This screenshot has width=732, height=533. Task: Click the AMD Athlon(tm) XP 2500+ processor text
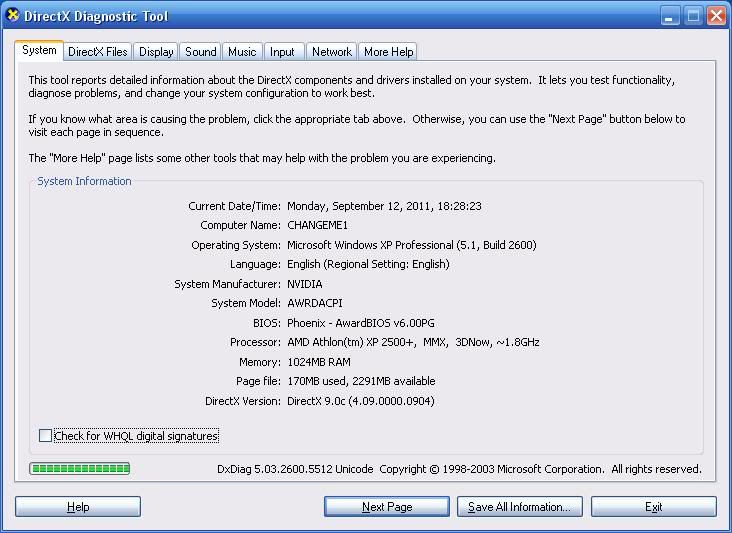[351, 342]
